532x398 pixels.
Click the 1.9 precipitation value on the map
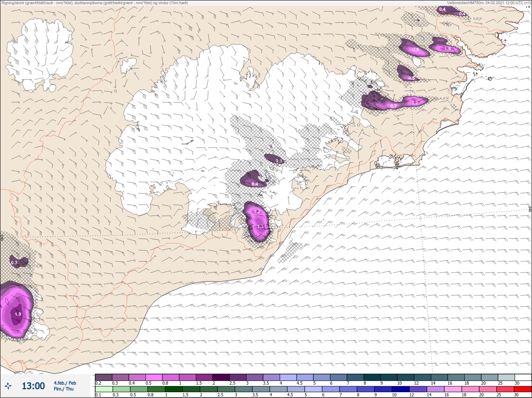18,314
